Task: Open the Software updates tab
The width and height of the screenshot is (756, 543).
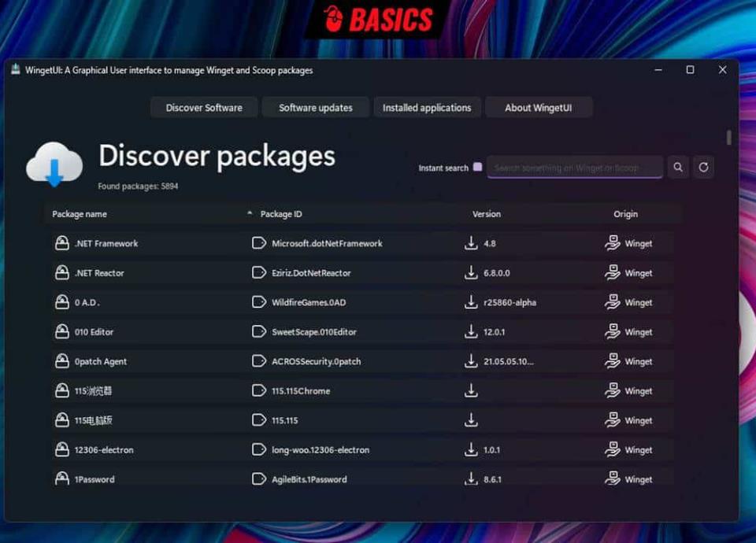Action: pos(316,108)
